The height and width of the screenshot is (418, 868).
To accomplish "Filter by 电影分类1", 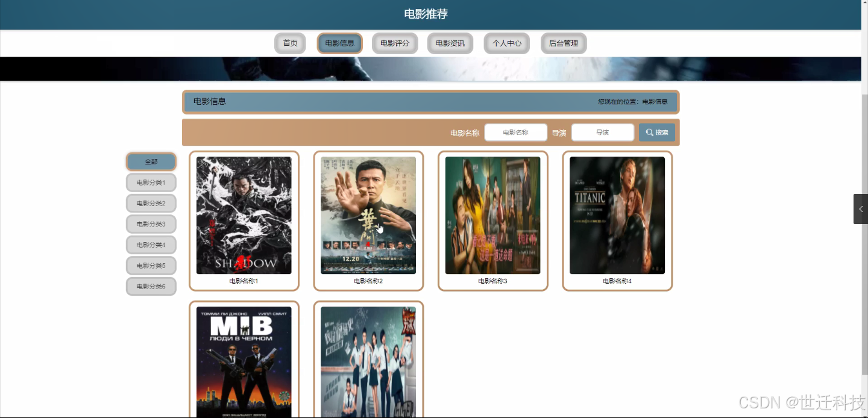I will pos(151,182).
